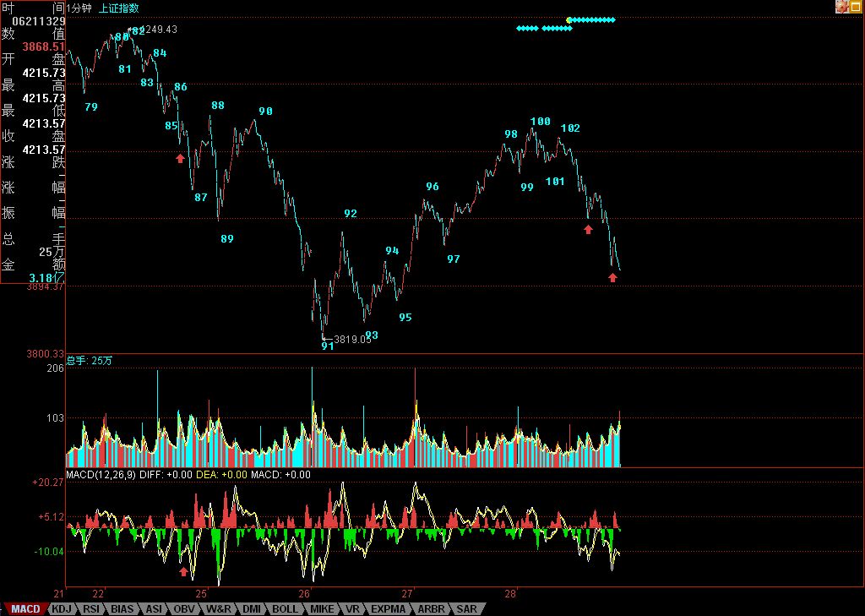Click the 上证指数 index name label
This screenshot has height=616, width=865.
[x=118, y=8]
